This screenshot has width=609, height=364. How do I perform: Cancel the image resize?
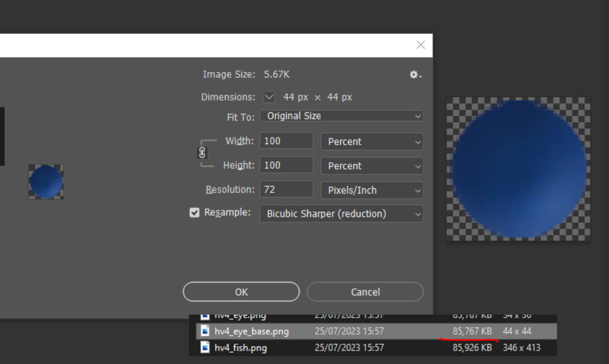coord(365,291)
